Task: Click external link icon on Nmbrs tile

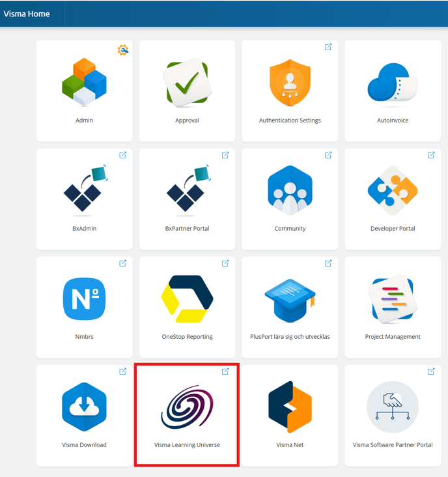Action: point(123,263)
